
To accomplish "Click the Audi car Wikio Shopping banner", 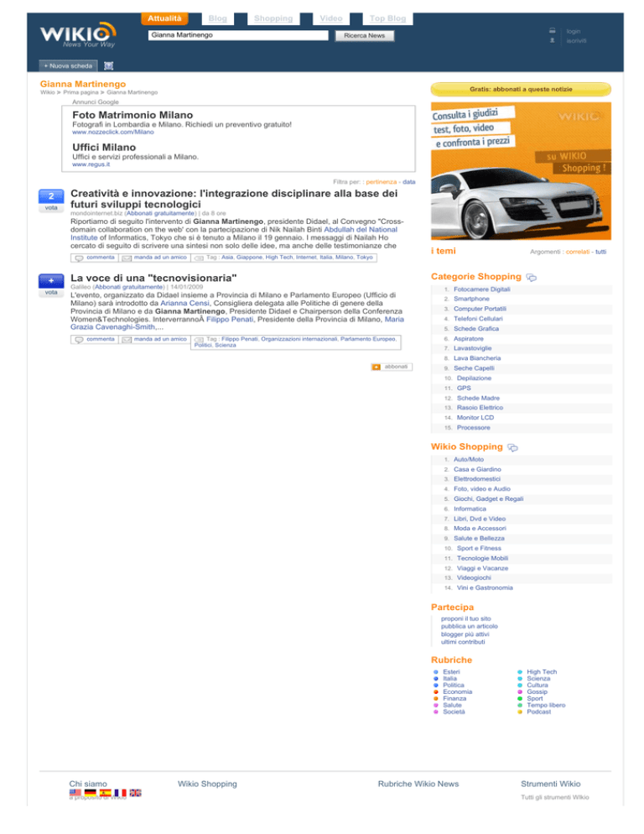I will coord(521,171).
